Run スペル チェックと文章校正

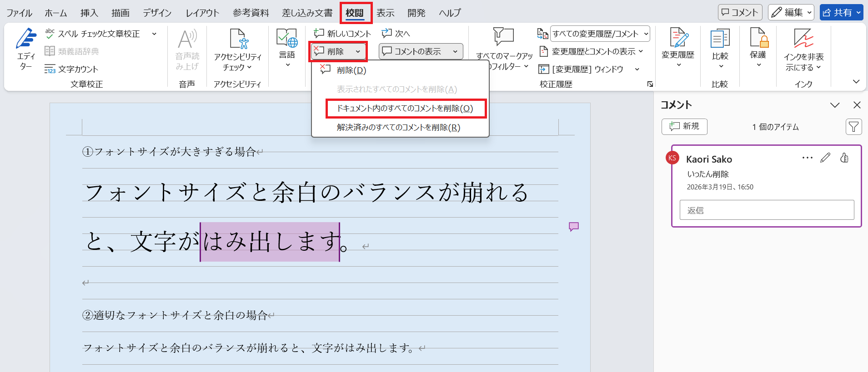click(x=93, y=34)
